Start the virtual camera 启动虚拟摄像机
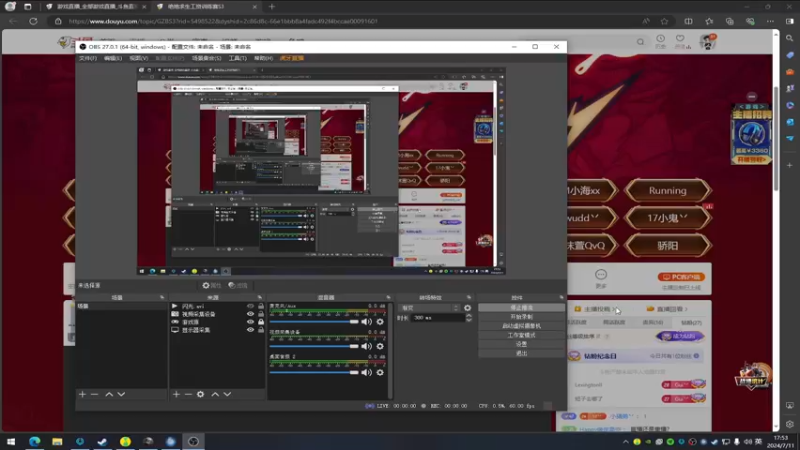Viewport: 800px width, 450px height. 521,326
